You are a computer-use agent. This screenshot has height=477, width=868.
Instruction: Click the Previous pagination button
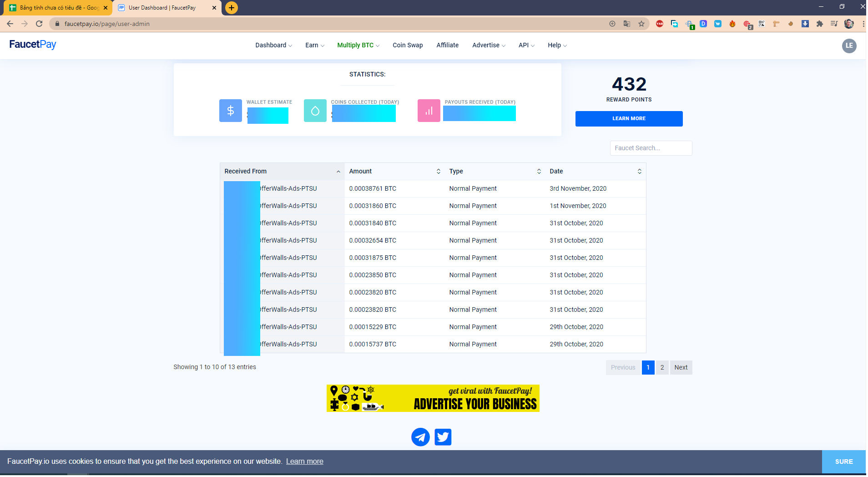[623, 367]
